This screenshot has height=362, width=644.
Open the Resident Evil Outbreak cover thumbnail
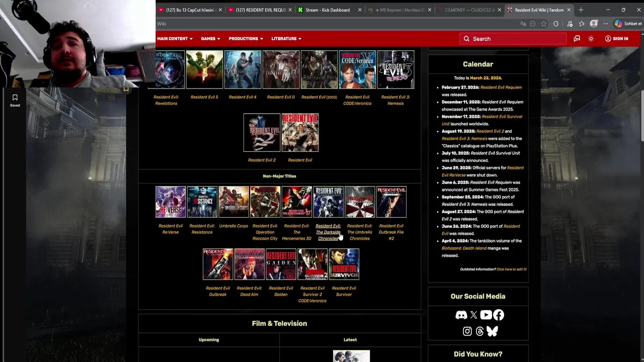(x=218, y=264)
